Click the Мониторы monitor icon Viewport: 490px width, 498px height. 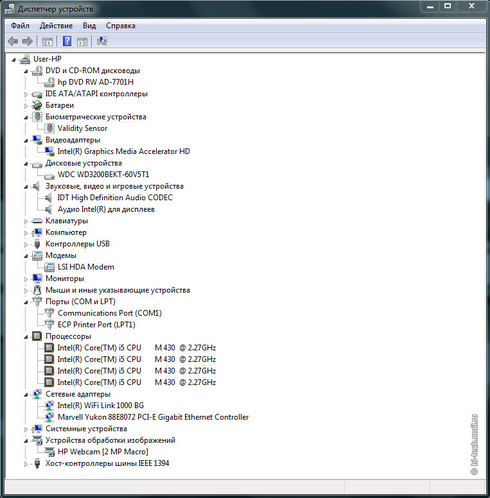tap(37, 278)
